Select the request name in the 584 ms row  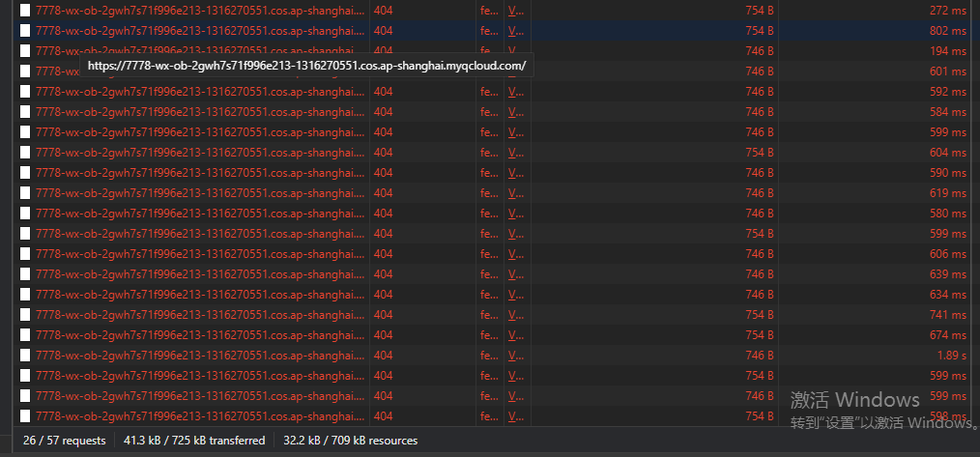click(200, 112)
